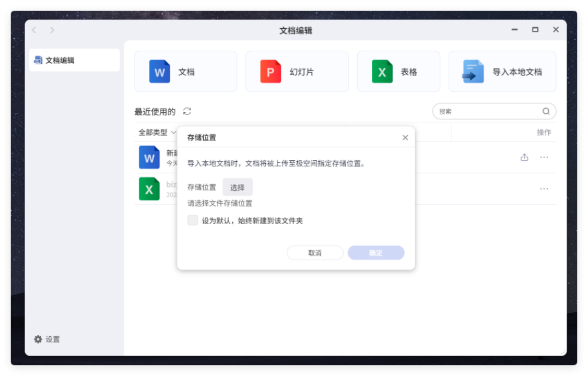Click into the 搜索 search field
588x376 pixels.
(x=486, y=111)
